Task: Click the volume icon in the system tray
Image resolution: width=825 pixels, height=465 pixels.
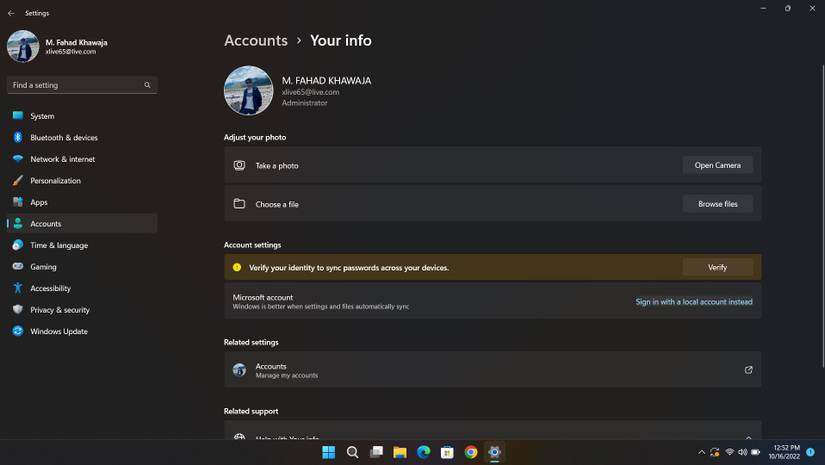Action: (742, 452)
